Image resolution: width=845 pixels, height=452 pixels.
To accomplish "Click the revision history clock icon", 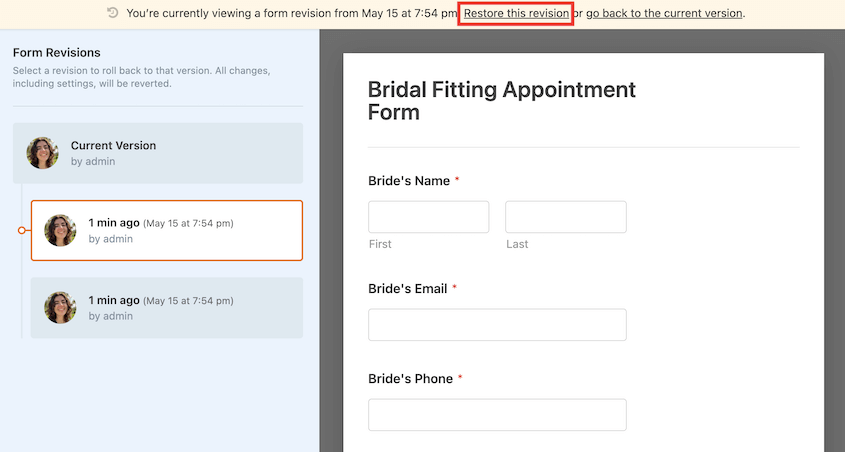I will 113,13.
